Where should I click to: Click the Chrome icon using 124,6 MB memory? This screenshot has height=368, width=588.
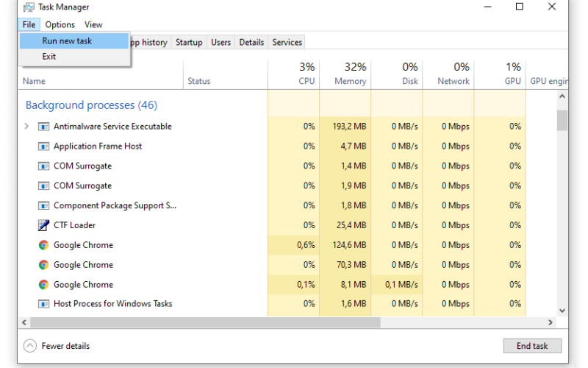pyautogui.click(x=43, y=245)
